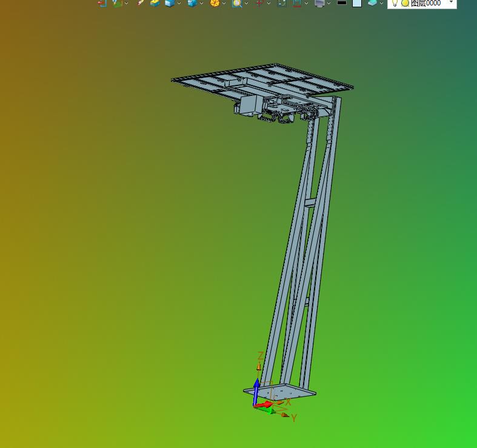Screen dimensions: 477x448
Task: Toggle the layer lightbulb visibility icon
Action: pyautogui.click(x=395, y=3)
